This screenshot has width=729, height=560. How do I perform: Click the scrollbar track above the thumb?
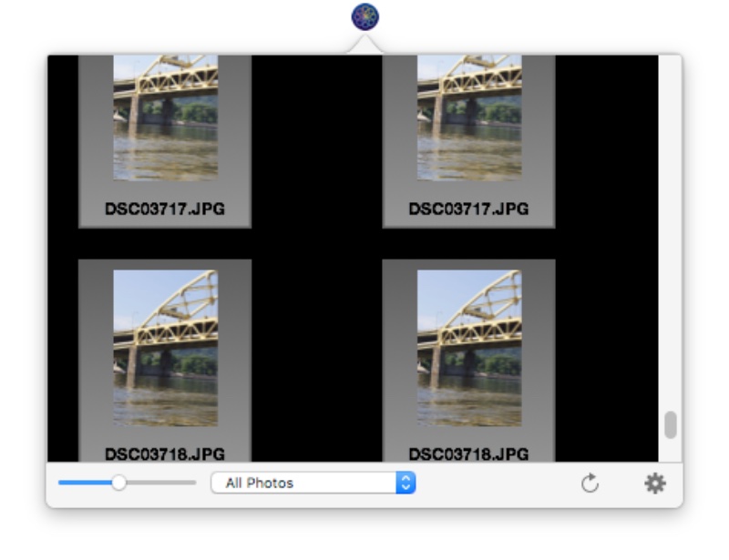point(671,228)
